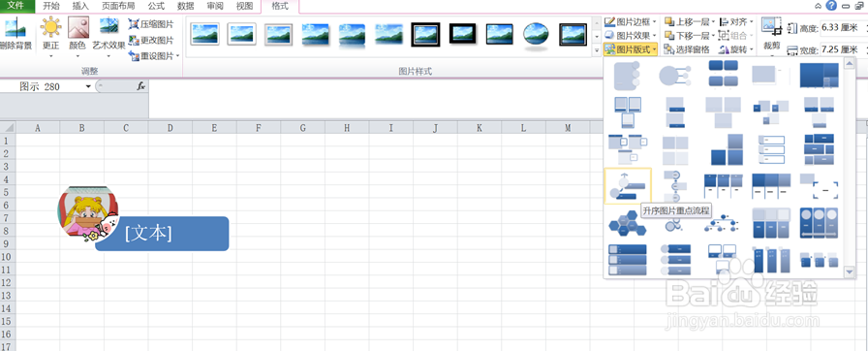Expand the picture styles gallery more arrow
This screenshot has height=351, width=868.
pyautogui.click(x=597, y=49)
